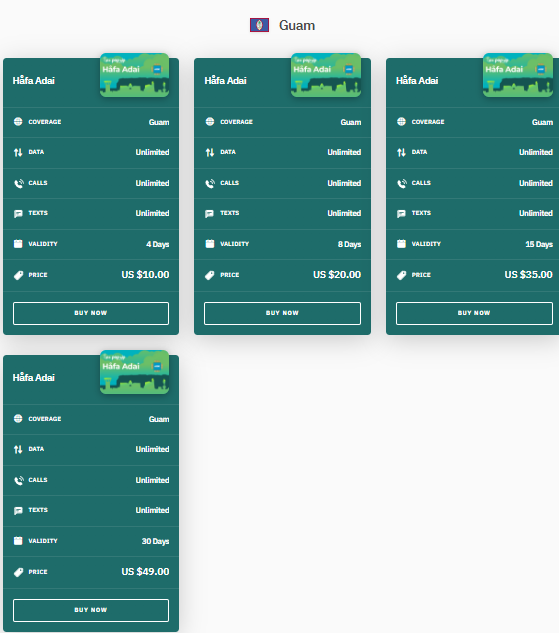The image size is (559, 633).
Task: Click the coverage globe icon in the 8 Days plan
Action: (210, 122)
